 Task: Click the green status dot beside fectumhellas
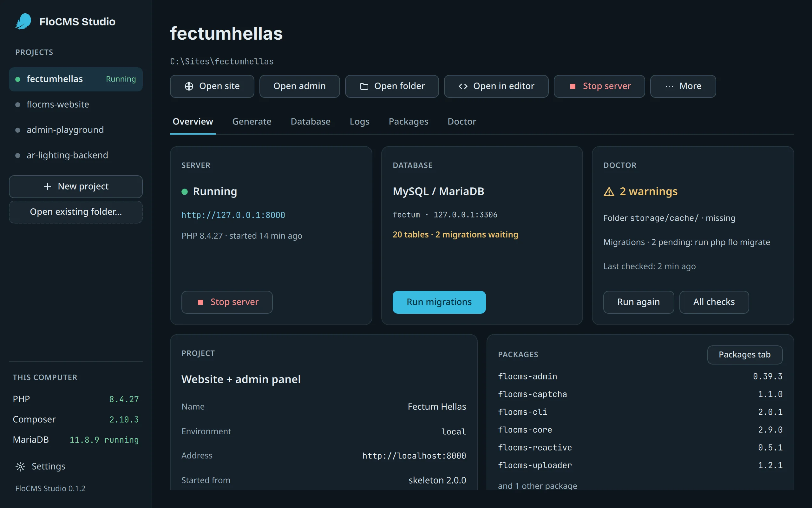click(18, 79)
